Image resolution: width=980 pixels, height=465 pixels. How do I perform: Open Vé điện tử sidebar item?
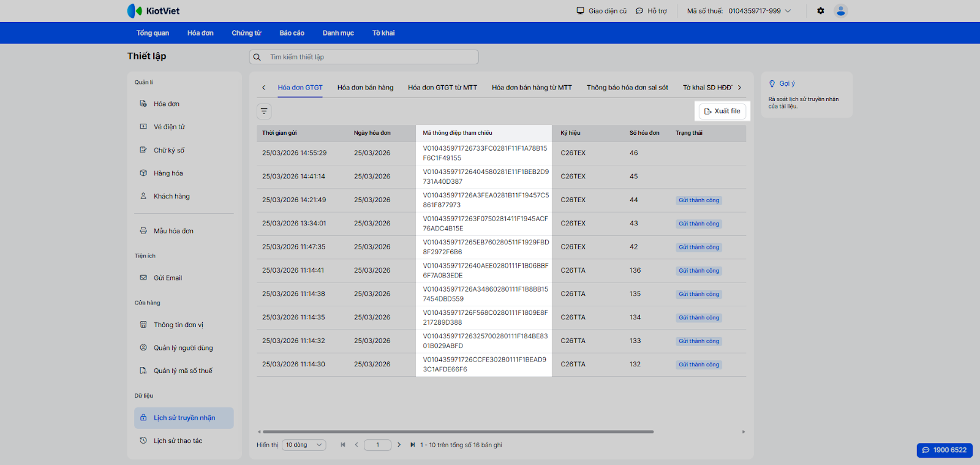pos(169,127)
